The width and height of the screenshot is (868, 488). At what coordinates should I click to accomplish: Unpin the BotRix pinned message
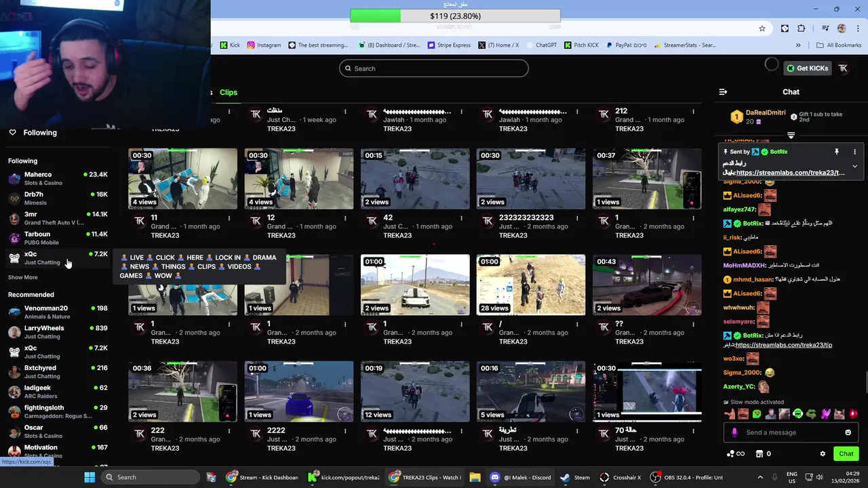837,152
